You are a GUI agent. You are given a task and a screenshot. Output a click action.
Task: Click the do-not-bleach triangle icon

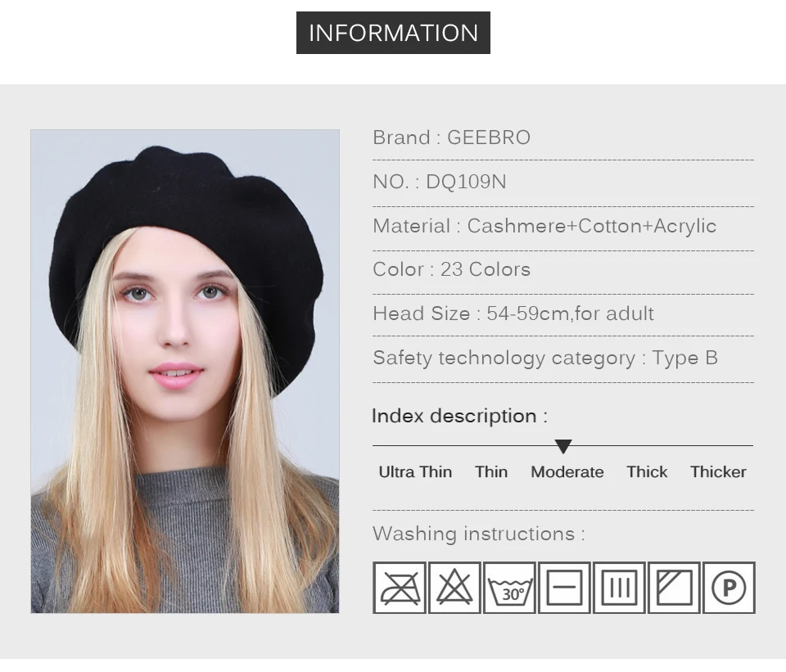coord(454,588)
